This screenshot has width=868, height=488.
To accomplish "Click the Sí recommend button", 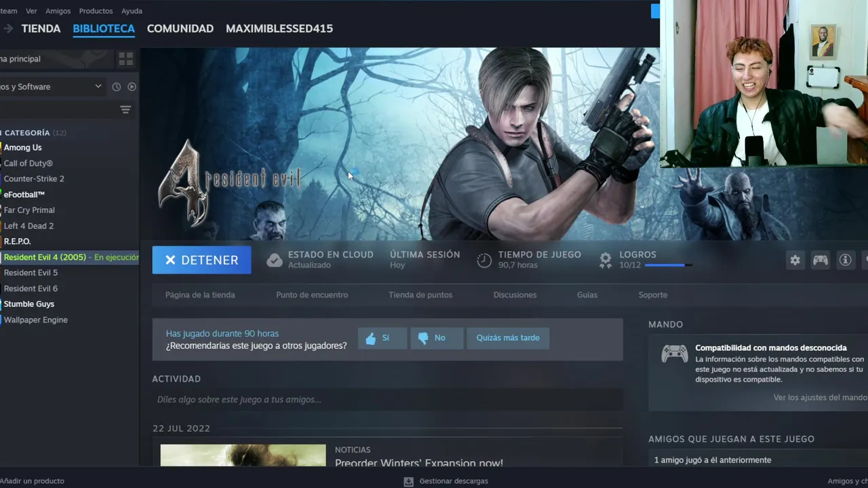I will [382, 338].
